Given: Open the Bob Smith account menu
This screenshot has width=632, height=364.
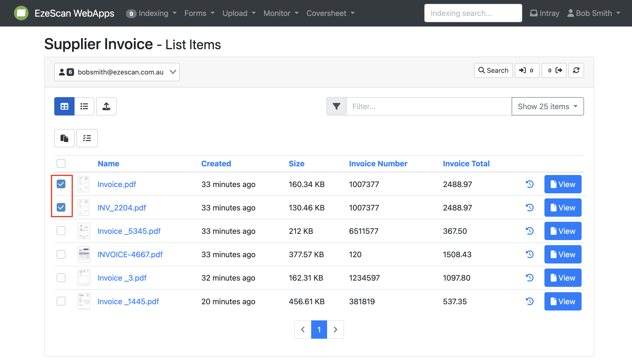Looking at the screenshot, I should tap(593, 13).
